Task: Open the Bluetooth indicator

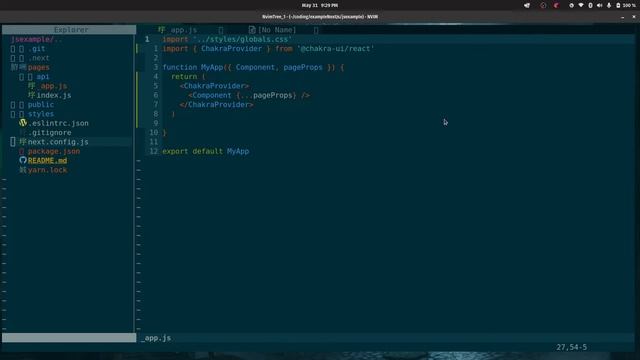Action: 590,5
